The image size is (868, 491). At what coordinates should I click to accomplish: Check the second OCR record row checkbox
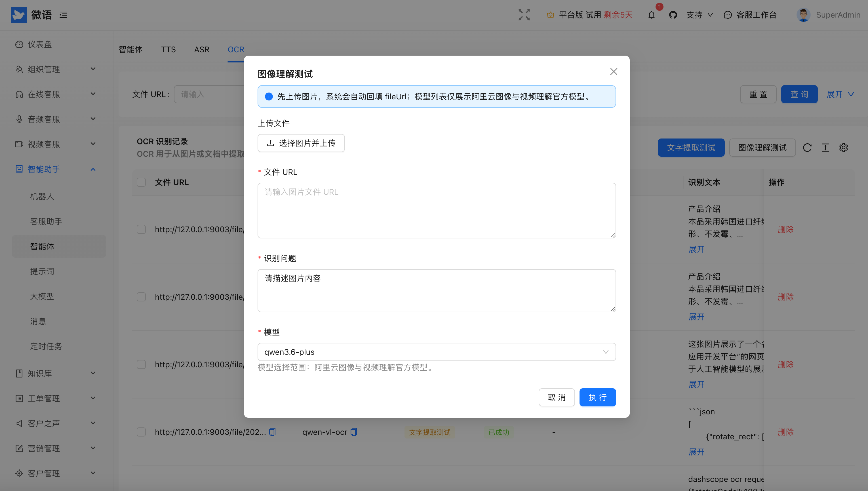141,297
